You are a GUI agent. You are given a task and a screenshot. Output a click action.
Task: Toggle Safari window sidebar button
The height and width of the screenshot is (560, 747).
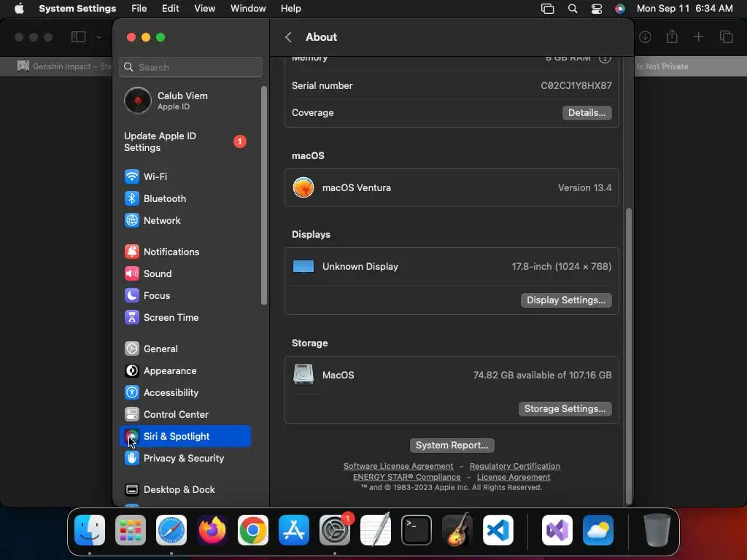click(79, 36)
